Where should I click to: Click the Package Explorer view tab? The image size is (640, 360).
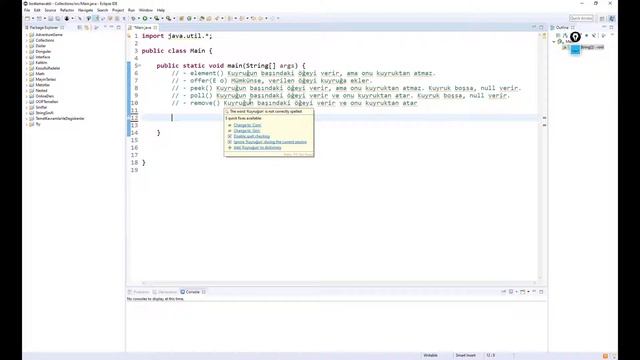(x=44, y=27)
